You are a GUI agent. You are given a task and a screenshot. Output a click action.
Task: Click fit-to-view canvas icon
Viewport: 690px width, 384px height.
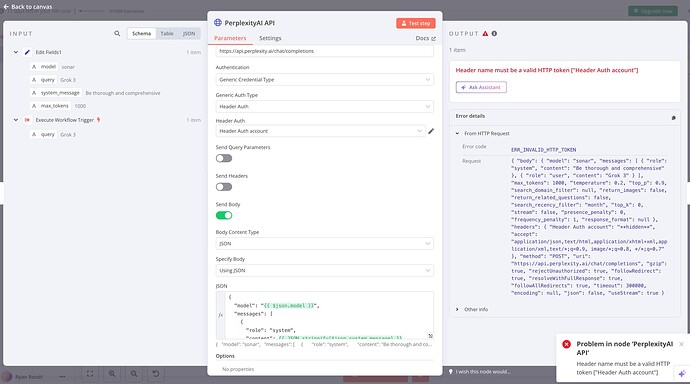point(90,374)
